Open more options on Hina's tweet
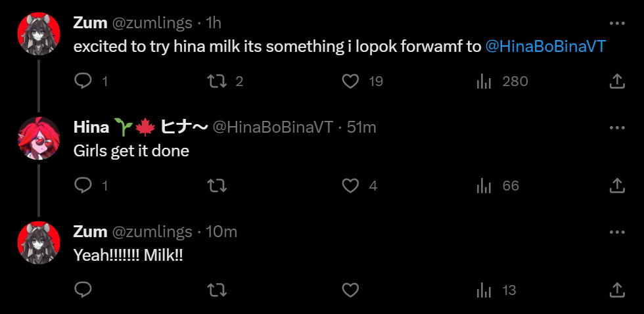644x314 pixels. [x=617, y=127]
